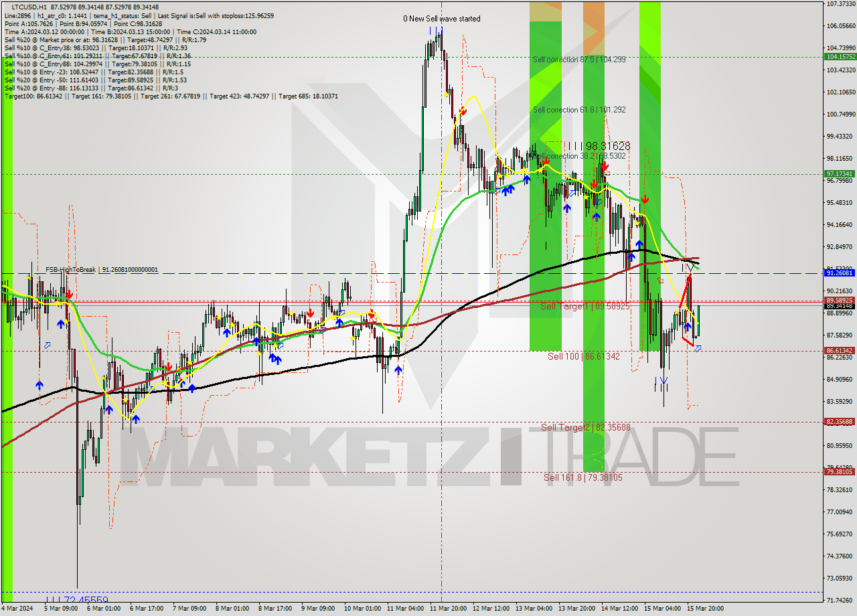Click the red 82.35688 price axis tag
The width and height of the screenshot is (857, 616).
[x=840, y=422]
